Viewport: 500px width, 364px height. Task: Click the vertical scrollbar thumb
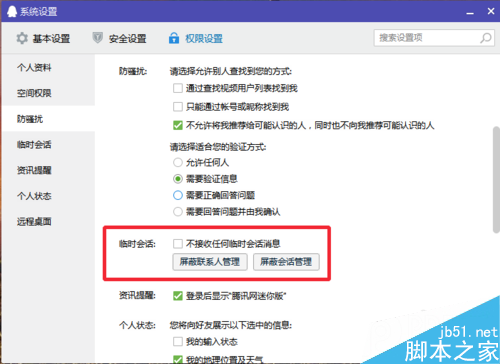[496, 179]
